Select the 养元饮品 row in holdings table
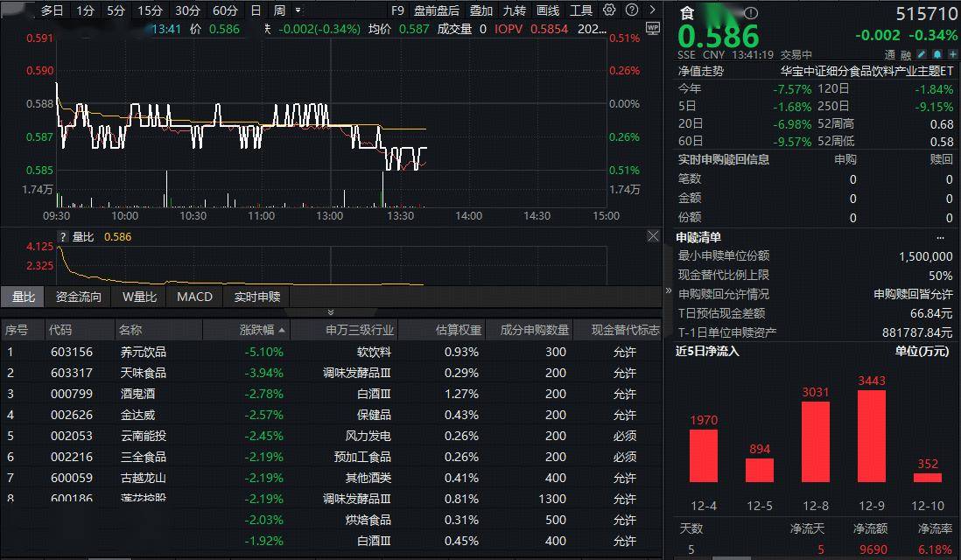The height and width of the screenshot is (560, 961). pos(144,352)
